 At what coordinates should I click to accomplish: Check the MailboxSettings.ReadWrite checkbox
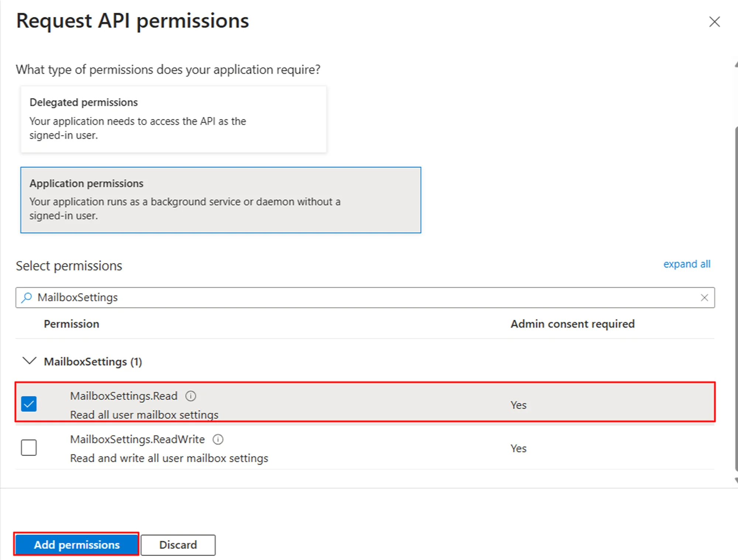(x=29, y=447)
